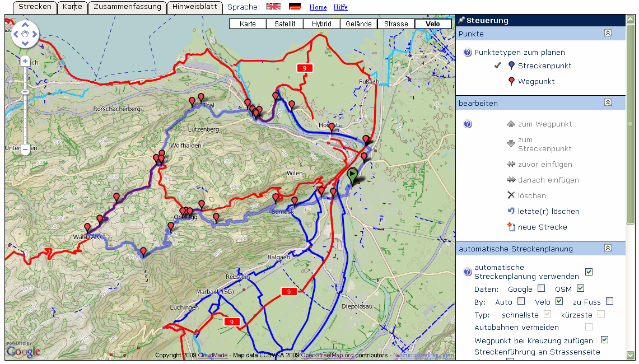639x364 pixels.
Task: Switch language with the British flag icon
Action: click(273, 7)
